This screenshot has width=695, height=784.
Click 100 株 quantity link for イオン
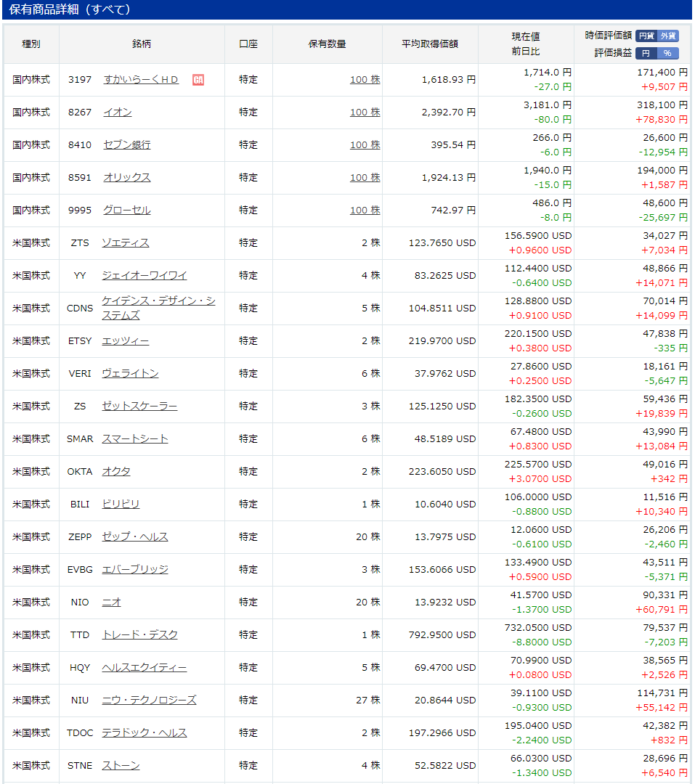click(x=365, y=112)
